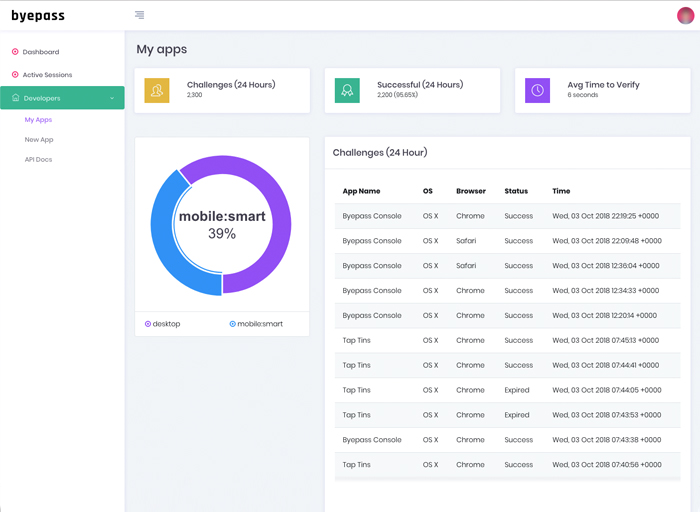Go to Active Sessions page
Image resolution: width=700 pixels, height=512 pixels.
click(x=47, y=75)
